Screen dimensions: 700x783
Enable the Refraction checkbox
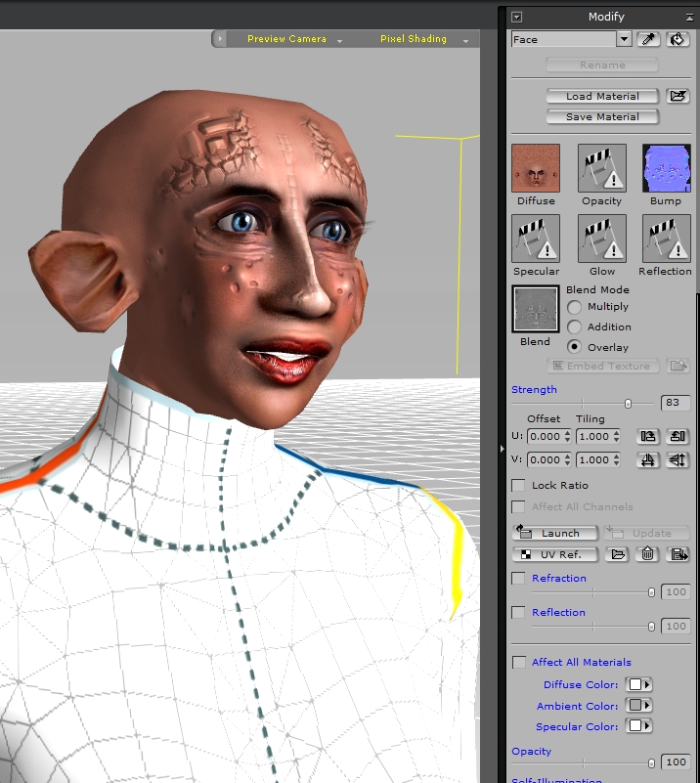pos(519,579)
